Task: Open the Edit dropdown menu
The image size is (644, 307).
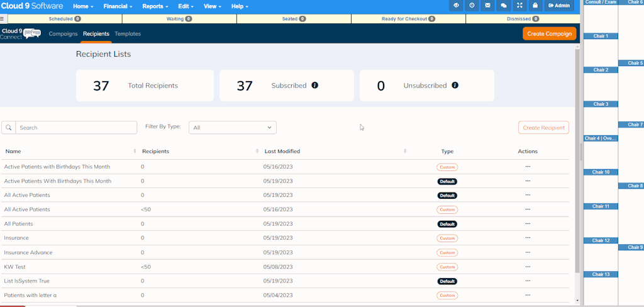Action: 186,6
